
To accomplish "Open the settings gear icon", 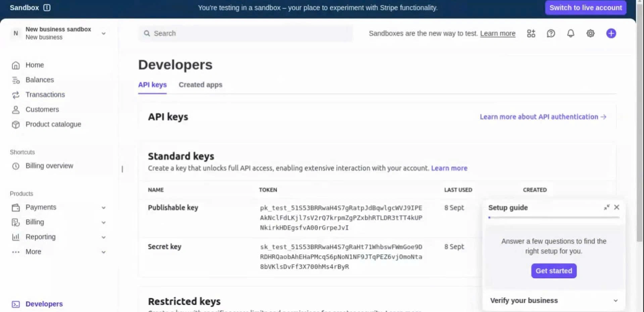I will click(x=590, y=34).
